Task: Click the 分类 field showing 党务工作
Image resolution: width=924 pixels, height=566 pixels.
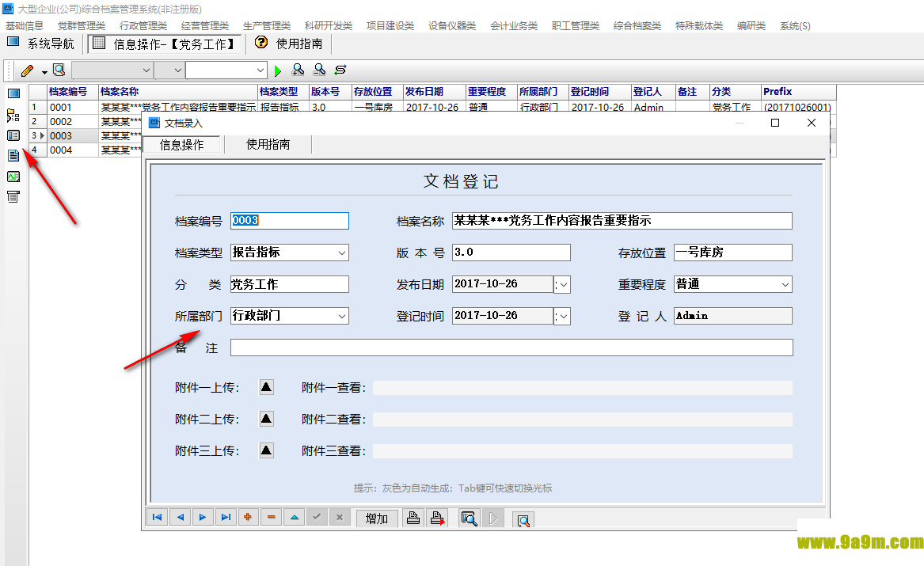Action: 289,284
